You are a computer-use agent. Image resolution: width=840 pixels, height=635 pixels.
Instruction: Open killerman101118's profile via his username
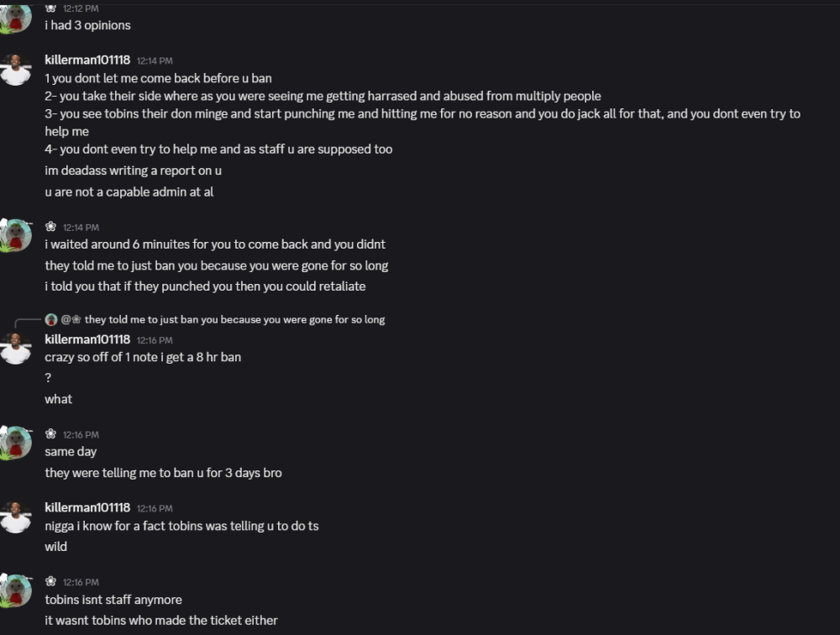(87, 60)
